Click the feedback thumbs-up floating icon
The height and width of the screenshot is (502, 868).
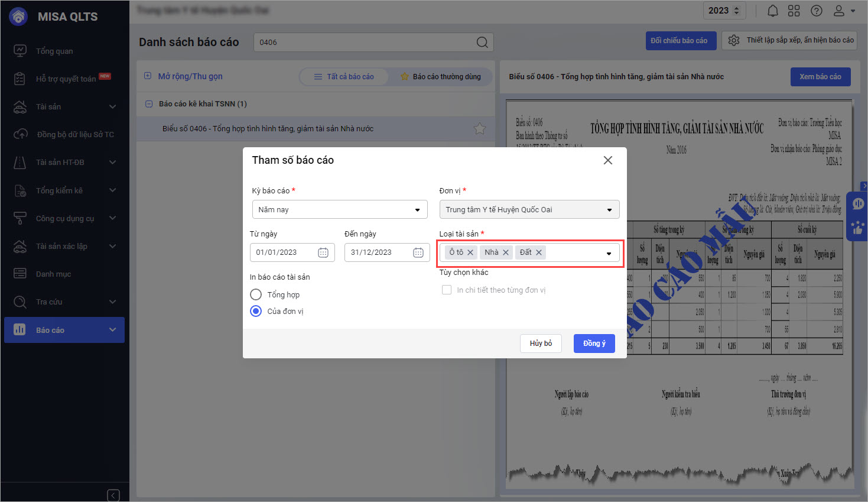point(857,228)
